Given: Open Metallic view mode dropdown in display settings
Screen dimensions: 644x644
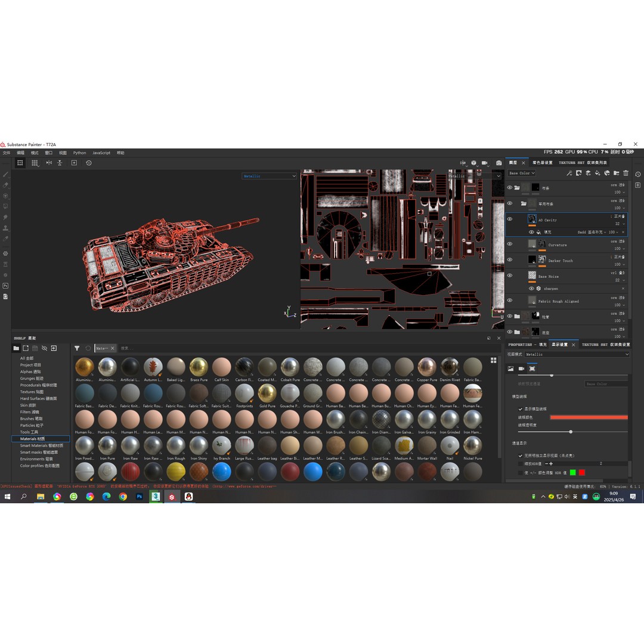Looking at the screenshot, I should click(577, 354).
